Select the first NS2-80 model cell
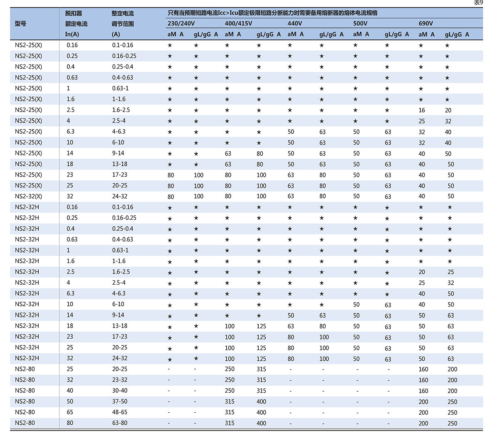Image resolution: width=499 pixels, height=448 pixels. tap(25, 369)
